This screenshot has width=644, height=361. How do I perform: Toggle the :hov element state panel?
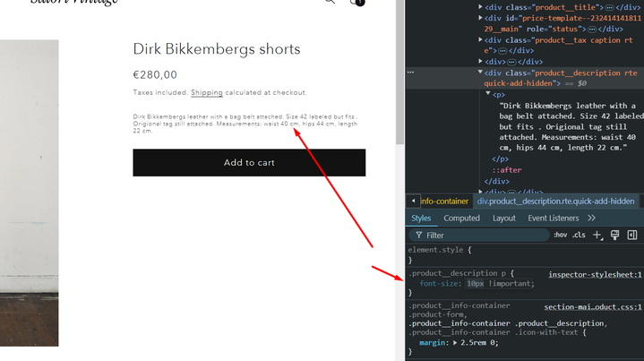pos(560,235)
